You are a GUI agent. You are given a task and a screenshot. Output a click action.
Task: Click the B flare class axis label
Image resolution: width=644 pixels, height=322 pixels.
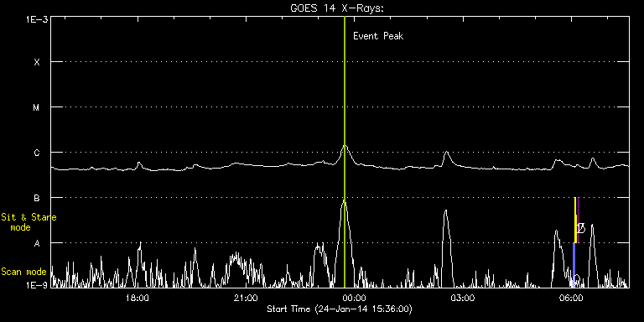click(x=37, y=198)
